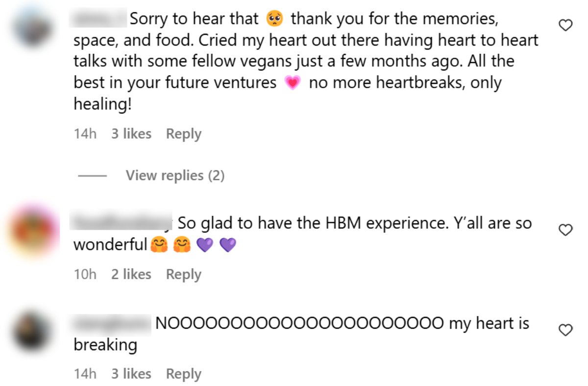Click '14h' timestamp under 'my heart is breaking'
This screenshot has height=386, width=588.
(85, 374)
